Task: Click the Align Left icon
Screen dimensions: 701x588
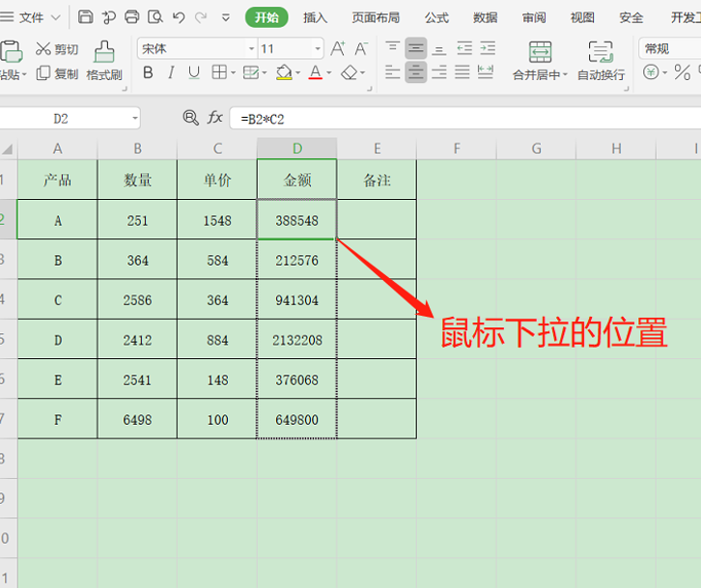Action: coord(393,72)
